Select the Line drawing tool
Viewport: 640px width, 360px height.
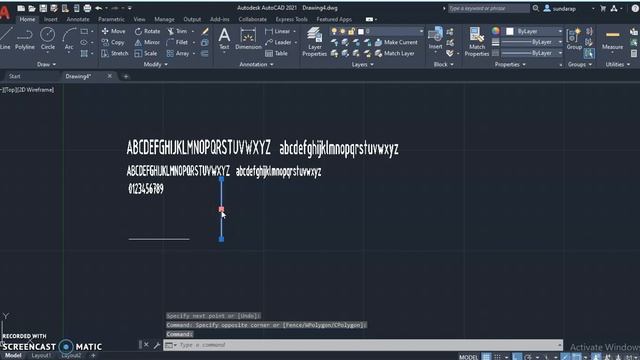[6, 39]
